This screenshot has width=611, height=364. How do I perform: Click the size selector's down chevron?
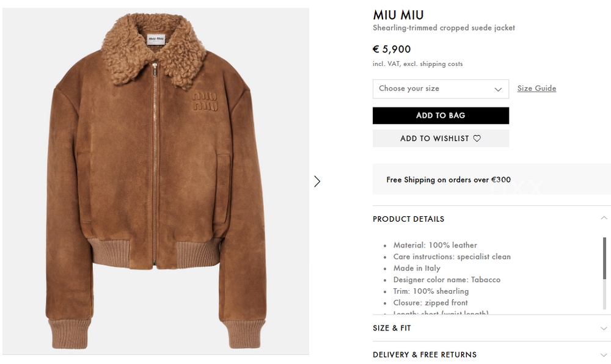click(498, 89)
